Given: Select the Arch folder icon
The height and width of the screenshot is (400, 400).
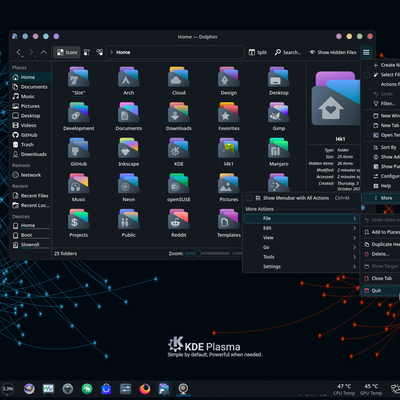Looking at the screenshot, I should 129,77.
